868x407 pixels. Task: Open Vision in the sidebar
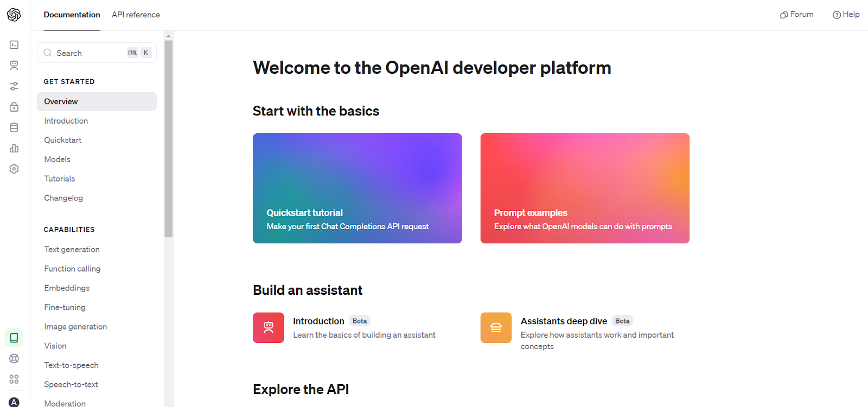(55, 346)
